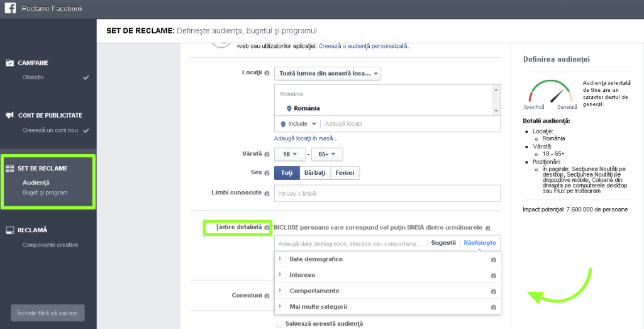The width and height of the screenshot is (644, 329).
Task: Click the info icon beside Țintire detaliată
Action: click(x=267, y=227)
